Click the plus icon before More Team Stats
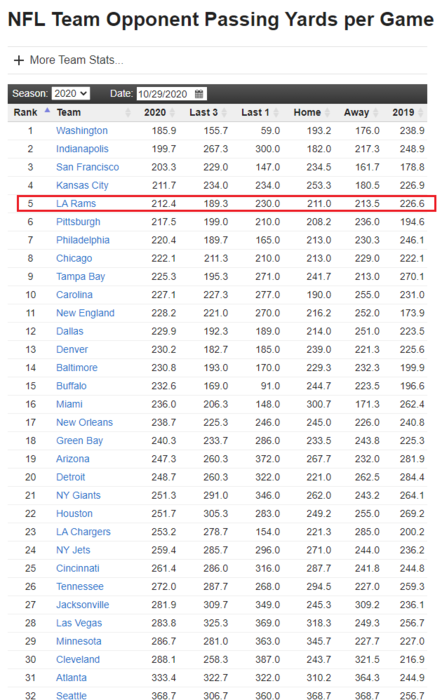 (18, 60)
